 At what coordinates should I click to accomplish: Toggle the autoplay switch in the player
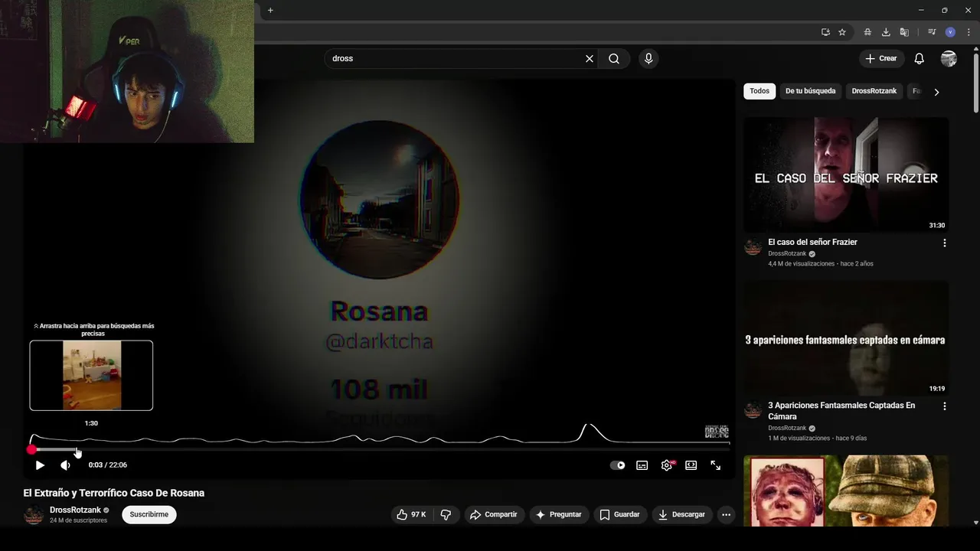click(617, 465)
